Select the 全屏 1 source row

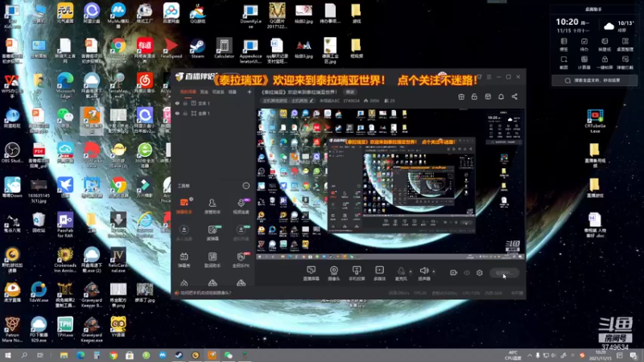tap(213, 113)
